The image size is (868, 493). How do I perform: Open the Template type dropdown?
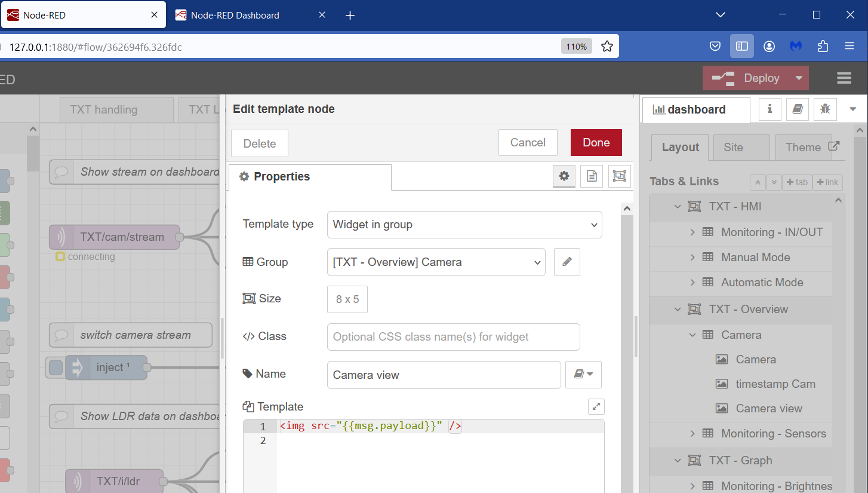tap(464, 225)
